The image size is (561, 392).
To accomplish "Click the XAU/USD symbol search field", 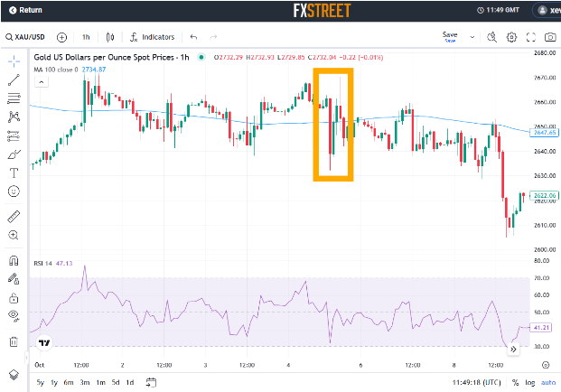I will click(x=27, y=37).
